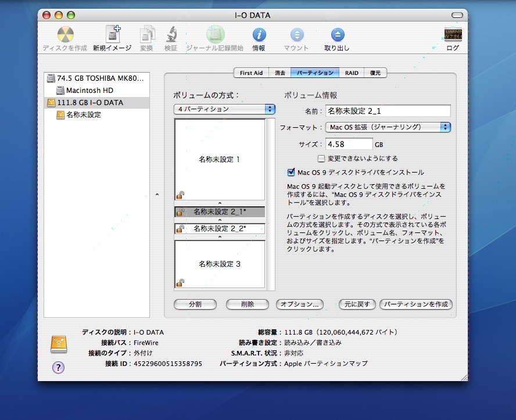The height and width of the screenshot is (420, 516).
Task: Select the 名称未設定 1 partition block
Action: coord(220,160)
